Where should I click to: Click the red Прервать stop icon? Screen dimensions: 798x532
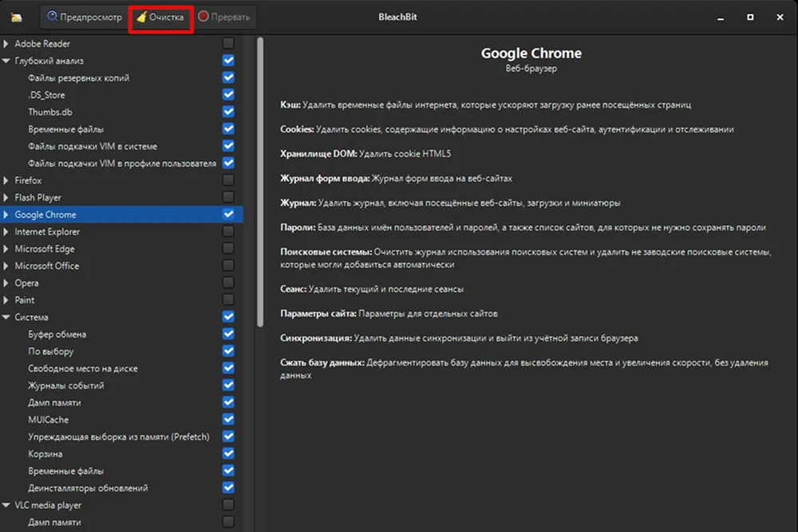[x=203, y=17]
